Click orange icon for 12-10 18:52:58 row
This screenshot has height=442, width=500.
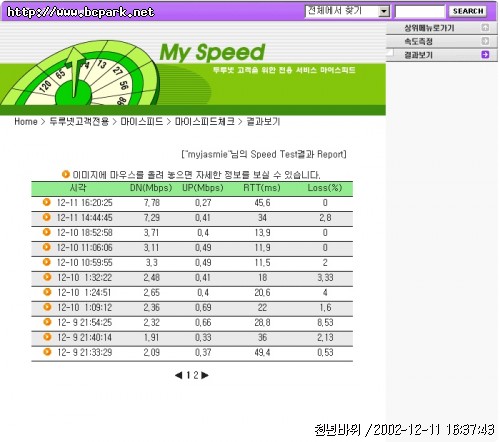(x=47, y=232)
